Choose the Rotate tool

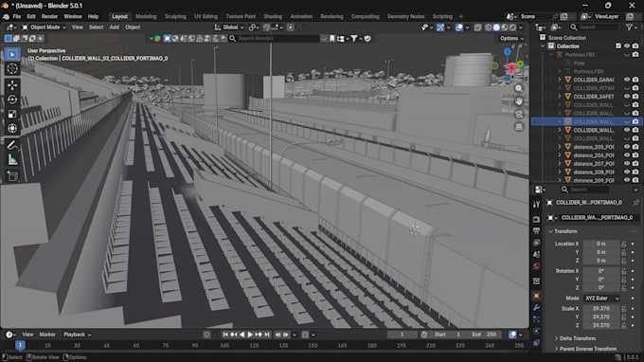click(x=12, y=100)
